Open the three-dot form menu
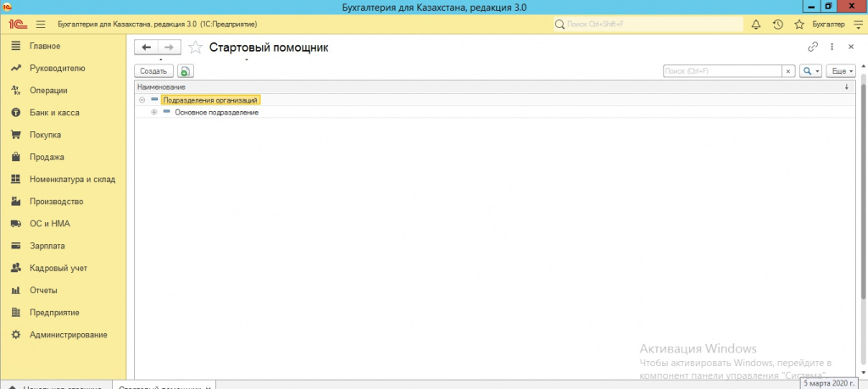The image size is (868, 389). coord(832,47)
